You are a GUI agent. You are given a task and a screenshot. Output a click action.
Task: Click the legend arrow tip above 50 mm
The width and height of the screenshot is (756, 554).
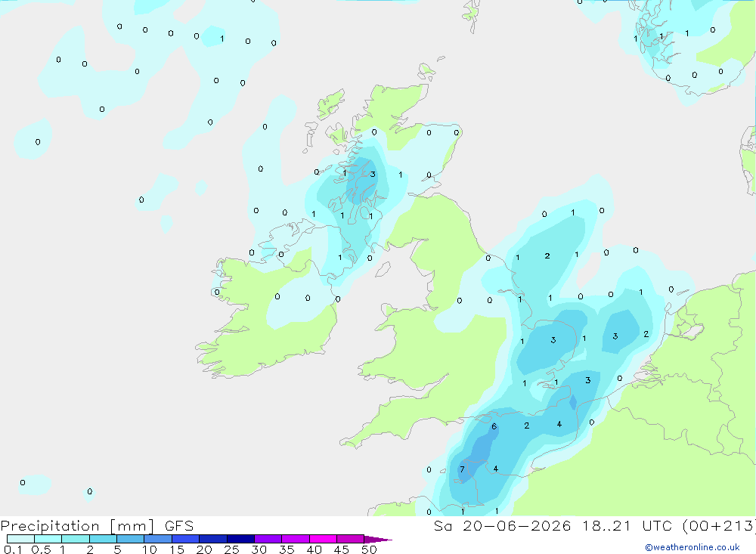pyautogui.click(x=377, y=539)
